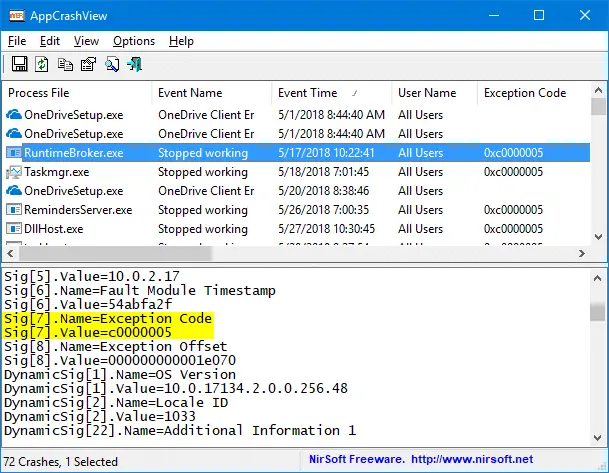Click highlighted Sig[7].Value=c0000005 line
The height and width of the screenshot is (473, 609).
pos(88,332)
